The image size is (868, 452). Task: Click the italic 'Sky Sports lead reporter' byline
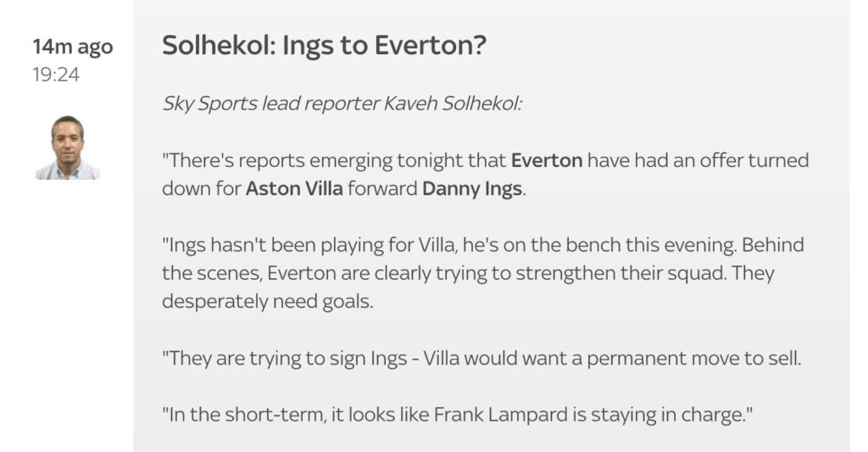tap(270, 103)
